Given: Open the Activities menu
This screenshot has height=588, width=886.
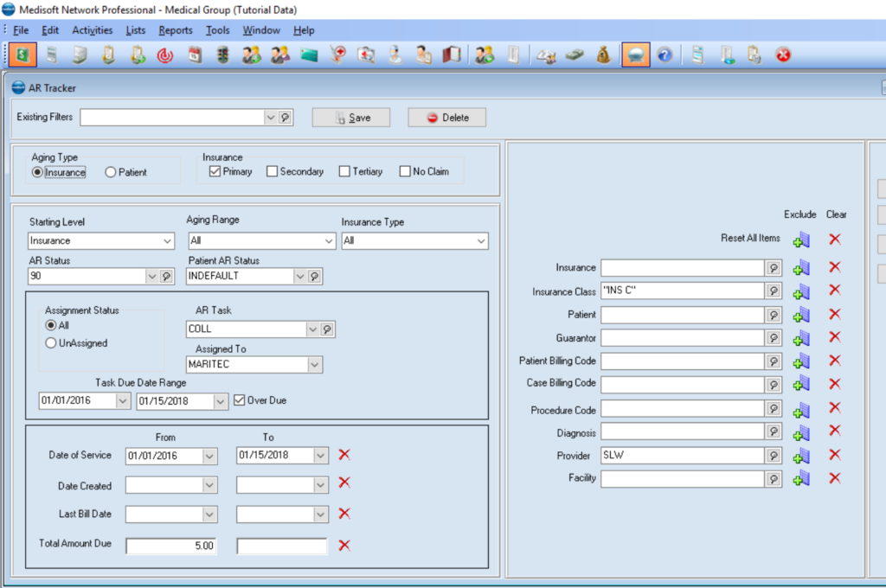Looking at the screenshot, I should click(92, 30).
